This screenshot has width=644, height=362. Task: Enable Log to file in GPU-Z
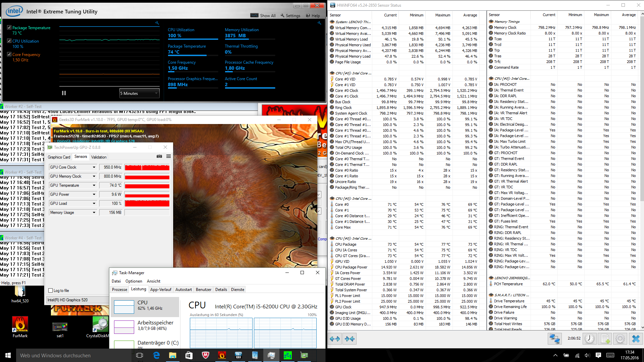tap(51, 291)
